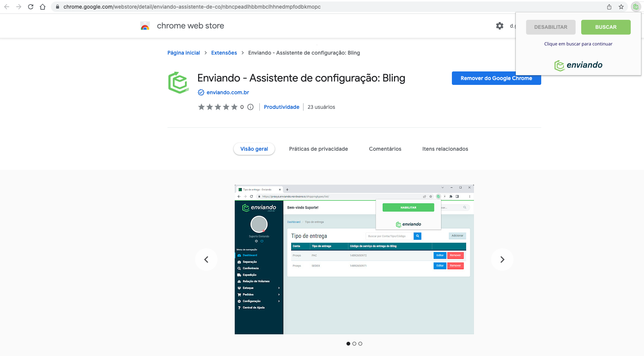Bookmark page with the star icon
The image size is (644, 356).
point(621,7)
